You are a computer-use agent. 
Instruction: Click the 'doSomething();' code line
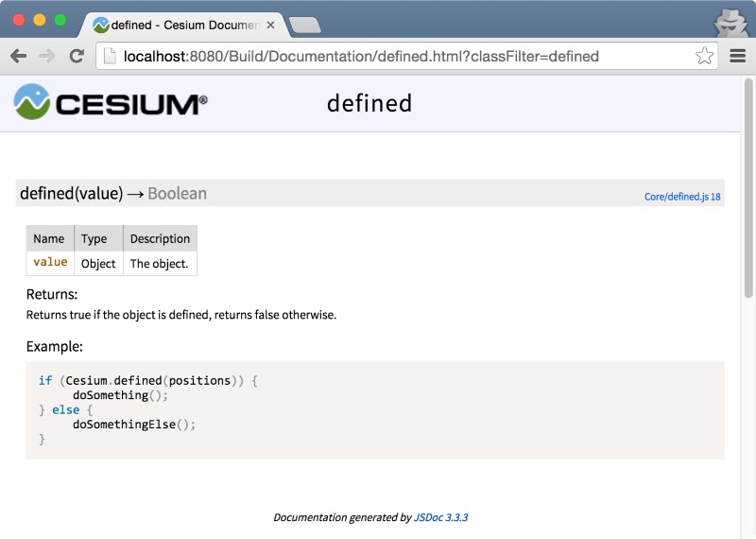click(121, 395)
